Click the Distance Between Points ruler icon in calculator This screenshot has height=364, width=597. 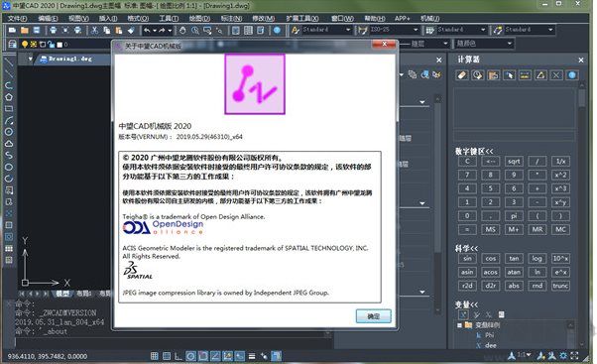click(525, 75)
